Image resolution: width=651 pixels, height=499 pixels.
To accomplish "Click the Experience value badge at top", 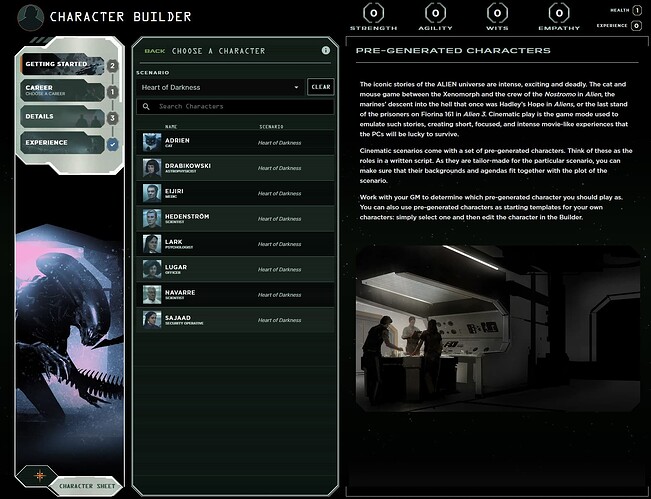I will click(x=636, y=26).
